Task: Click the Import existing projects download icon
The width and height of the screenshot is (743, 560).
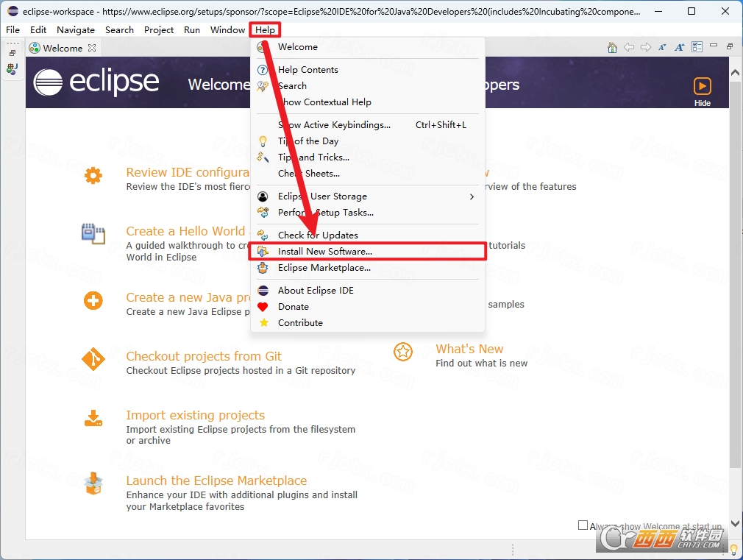Action: pyautogui.click(x=93, y=418)
